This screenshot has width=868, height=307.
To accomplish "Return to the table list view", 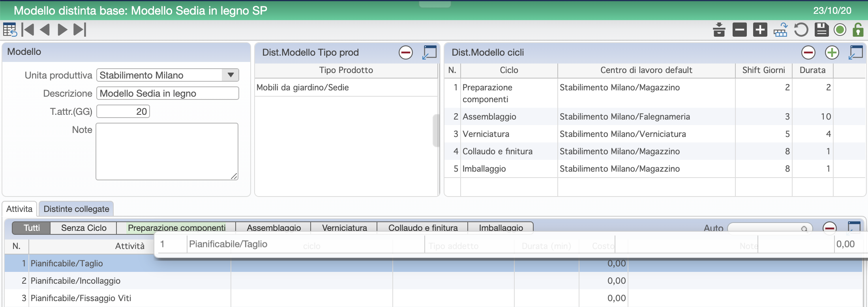I will 10,30.
